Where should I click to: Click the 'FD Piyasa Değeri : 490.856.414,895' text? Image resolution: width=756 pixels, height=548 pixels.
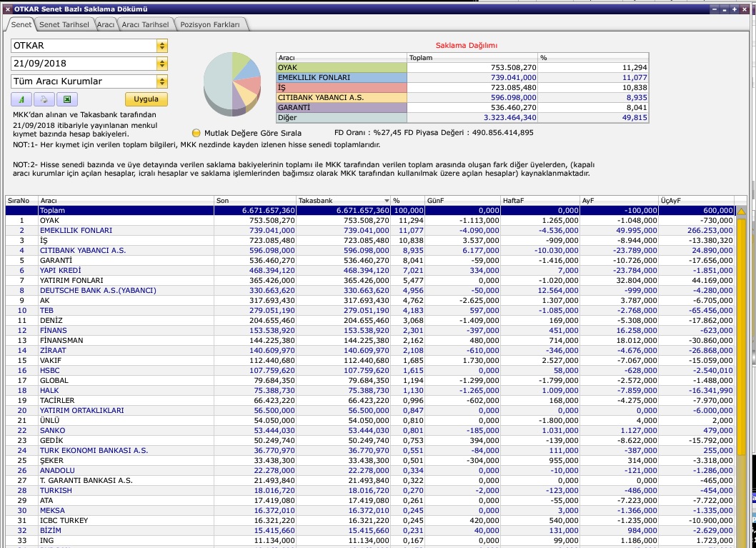tap(469, 133)
